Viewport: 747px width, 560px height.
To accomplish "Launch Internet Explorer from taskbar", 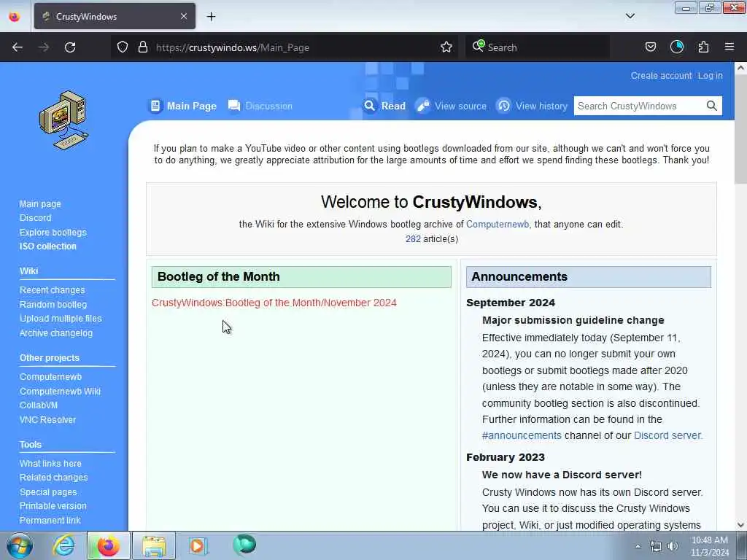I will pyautogui.click(x=63, y=545).
